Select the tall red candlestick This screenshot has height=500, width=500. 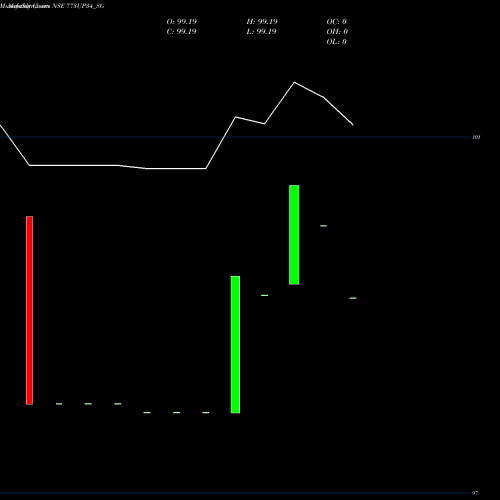coord(29,310)
